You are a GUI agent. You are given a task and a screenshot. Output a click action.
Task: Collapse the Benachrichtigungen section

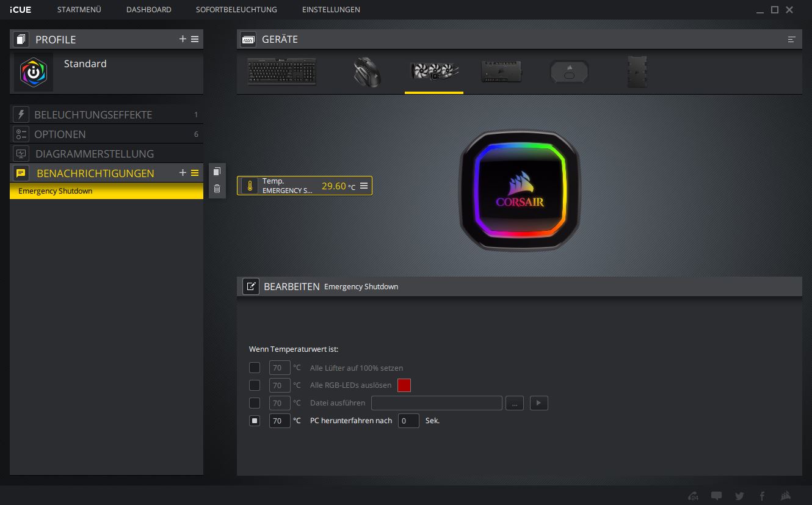click(x=95, y=173)
